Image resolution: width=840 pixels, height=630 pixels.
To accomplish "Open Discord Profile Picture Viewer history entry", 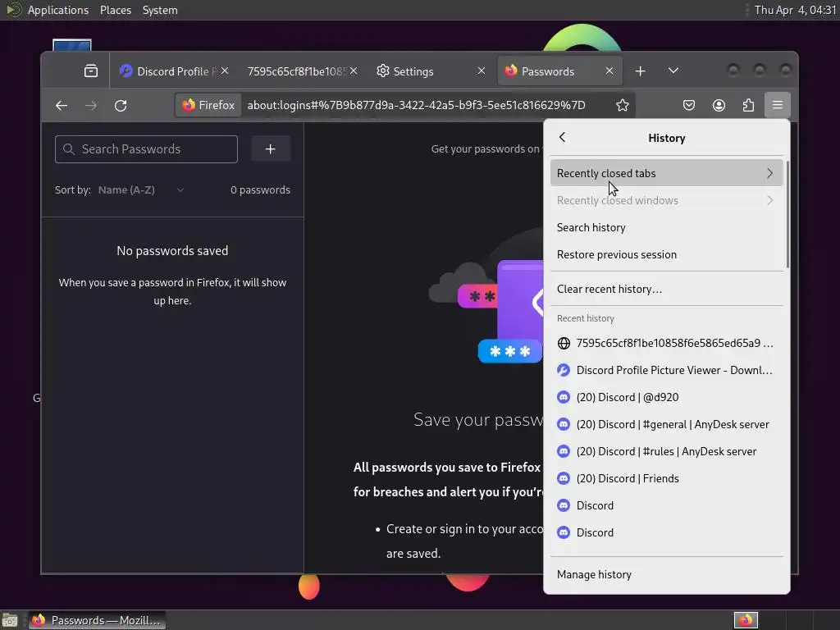I will (666, 370).
